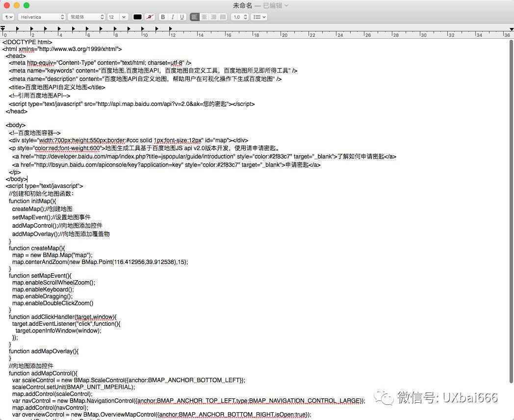Toggle italic formatting
514x420 pixels.
[x=173, y=17]
